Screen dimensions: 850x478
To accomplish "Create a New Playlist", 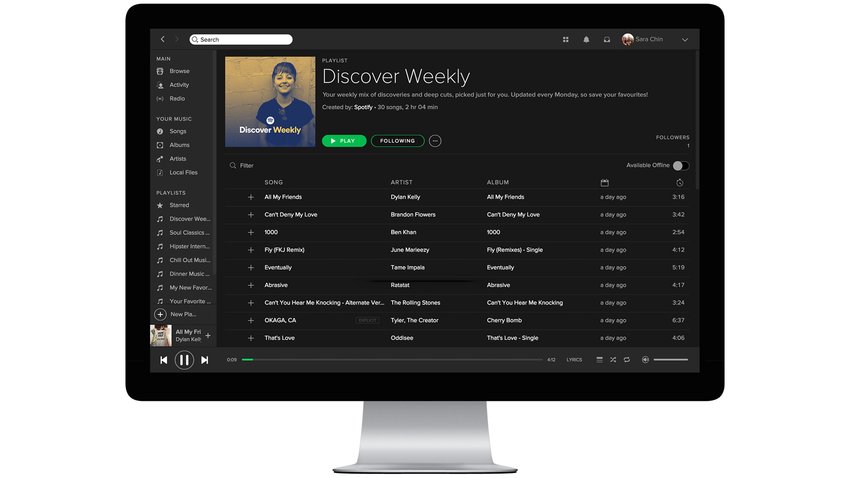I will (176, 314).
